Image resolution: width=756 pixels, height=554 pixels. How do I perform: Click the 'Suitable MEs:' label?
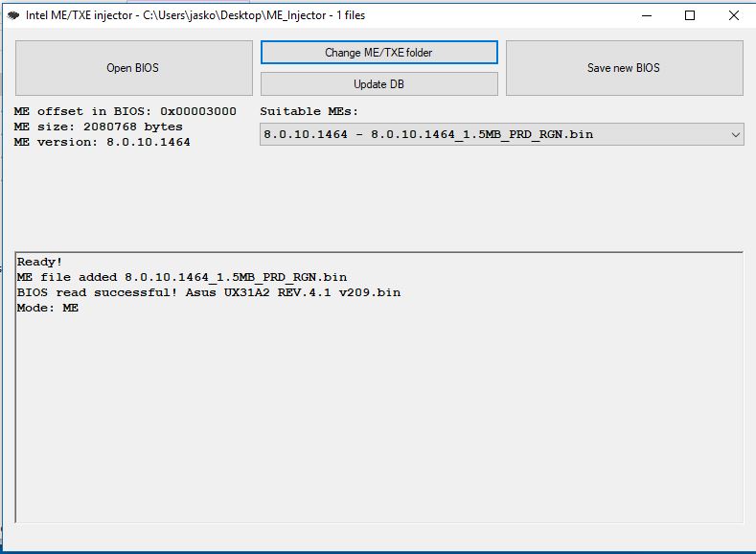point(309,111)
